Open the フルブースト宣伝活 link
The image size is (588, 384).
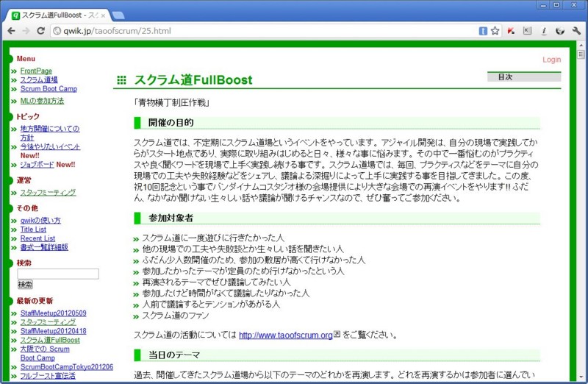[x=48, y=376]
